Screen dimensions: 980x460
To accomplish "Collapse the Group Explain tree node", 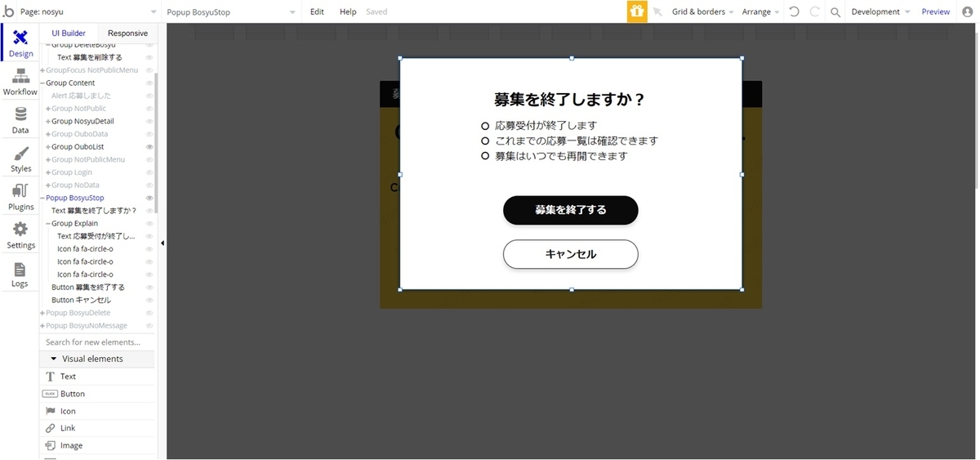I will coord(48,224).
